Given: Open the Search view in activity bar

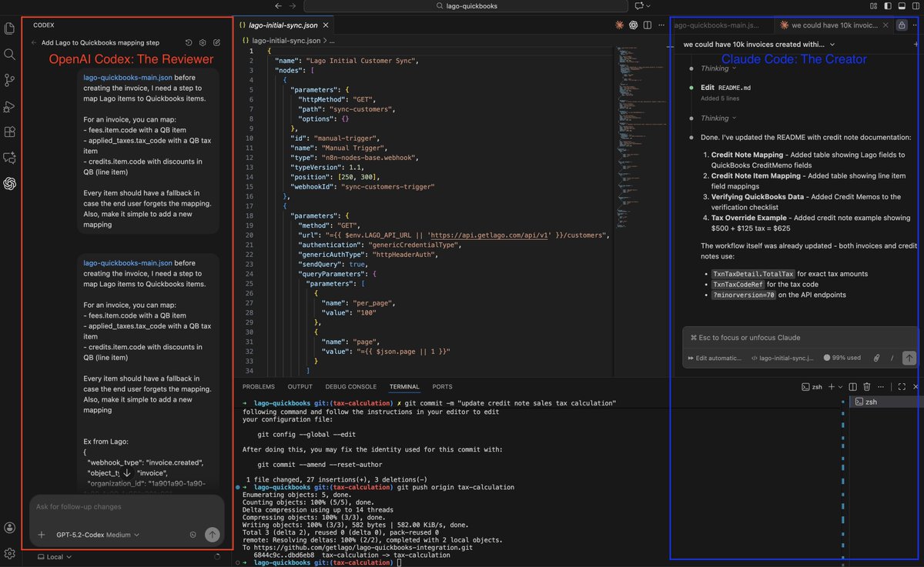Looking at the screenshot, I should tap(9, 55).
